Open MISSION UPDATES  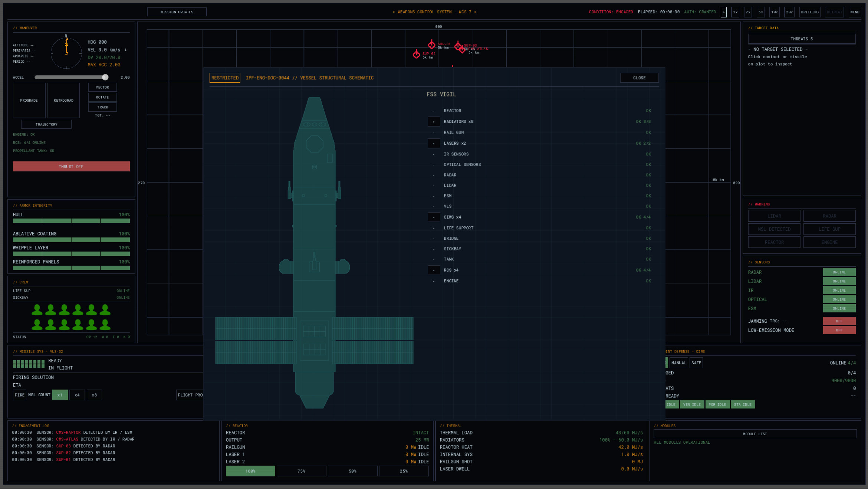tap(177, 12)
